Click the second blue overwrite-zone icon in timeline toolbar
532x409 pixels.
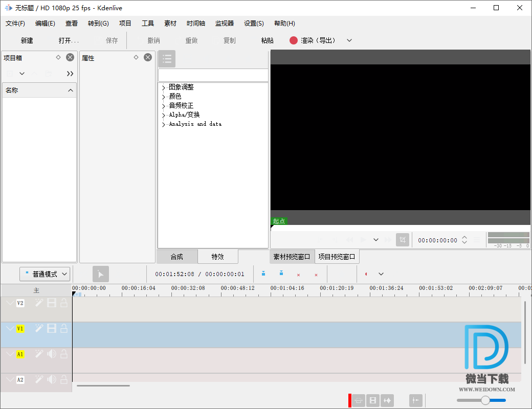coord(281,273)
